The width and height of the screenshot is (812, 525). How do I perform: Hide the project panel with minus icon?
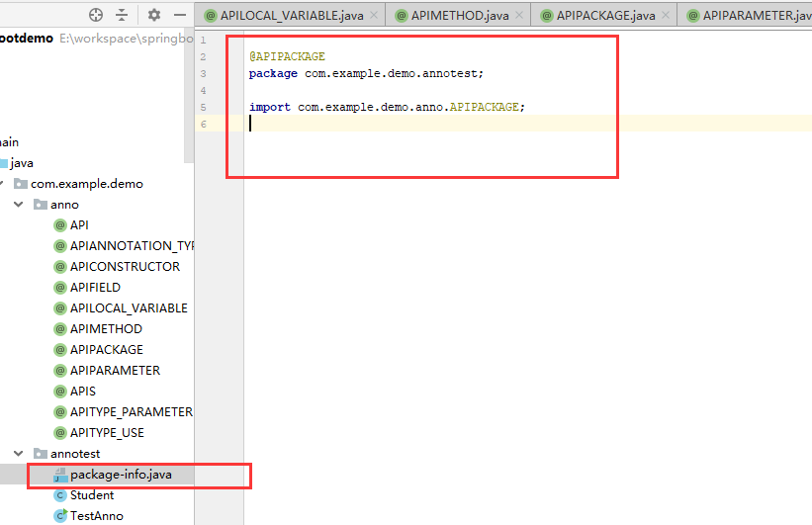(x=180, y=15)
